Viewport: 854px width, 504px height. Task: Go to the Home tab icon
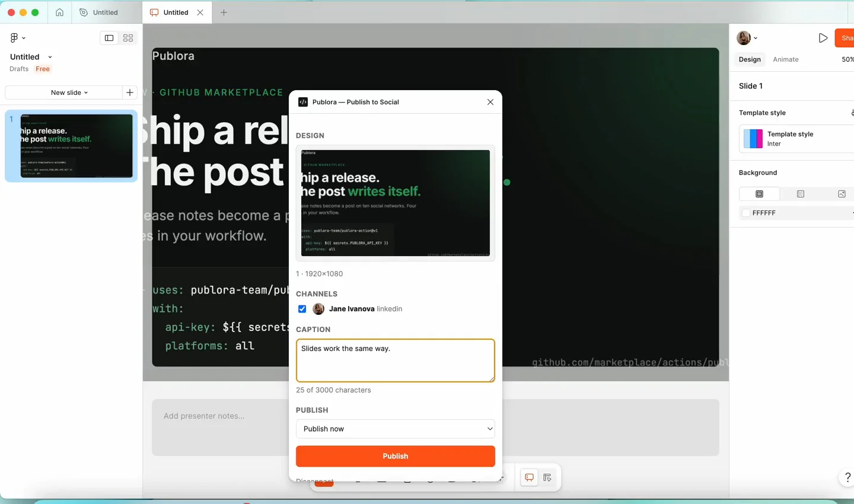[59, 12]
